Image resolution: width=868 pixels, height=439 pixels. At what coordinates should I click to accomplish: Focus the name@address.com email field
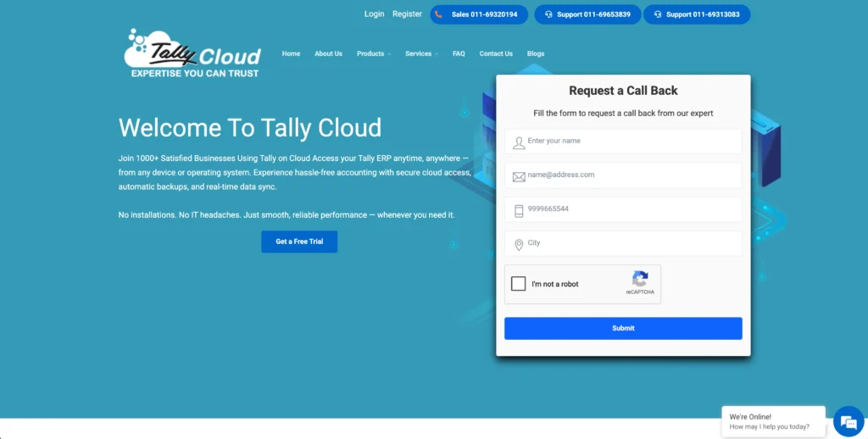click(623, 175)
